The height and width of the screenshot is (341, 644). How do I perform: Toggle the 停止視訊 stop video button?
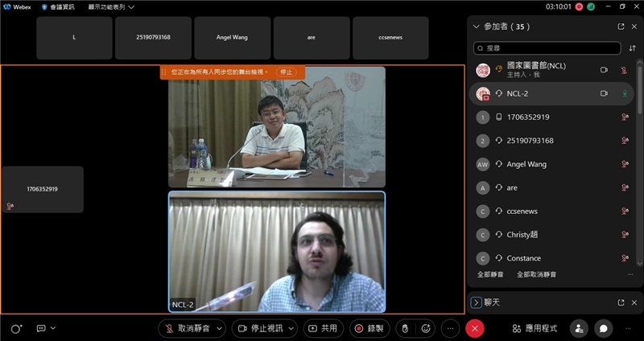coord(259,328)
